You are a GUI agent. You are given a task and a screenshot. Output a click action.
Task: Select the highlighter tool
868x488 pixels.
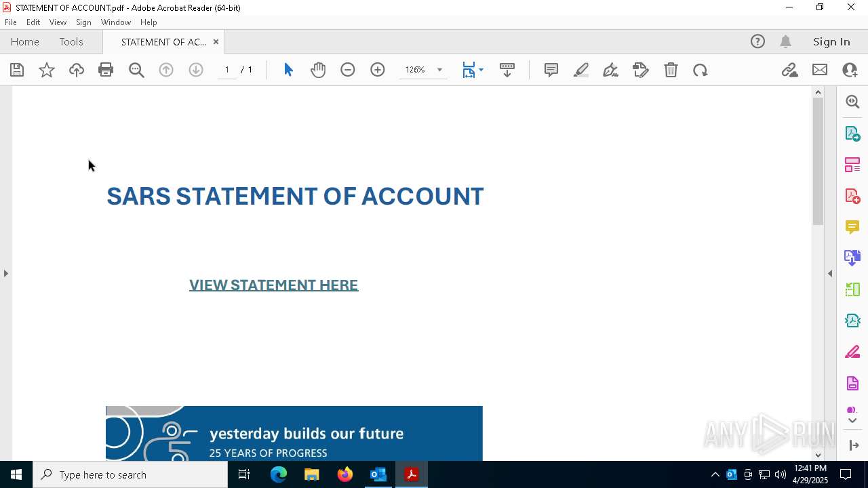coord(581,70)
